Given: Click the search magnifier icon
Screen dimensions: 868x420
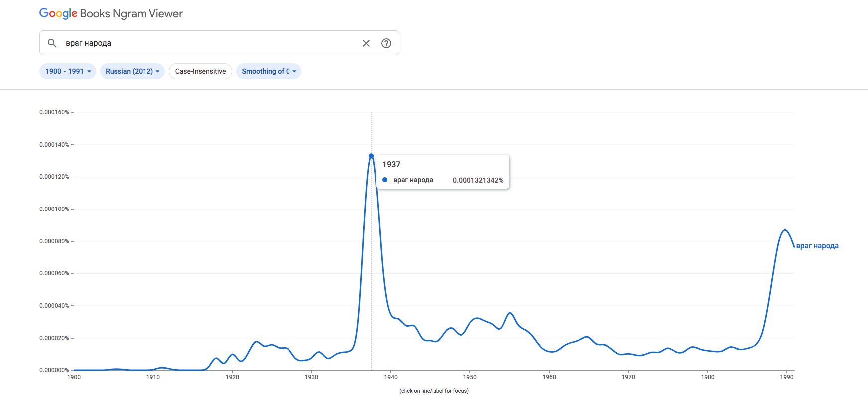Looking at the screenshot, I should click(x=52, y=43).
